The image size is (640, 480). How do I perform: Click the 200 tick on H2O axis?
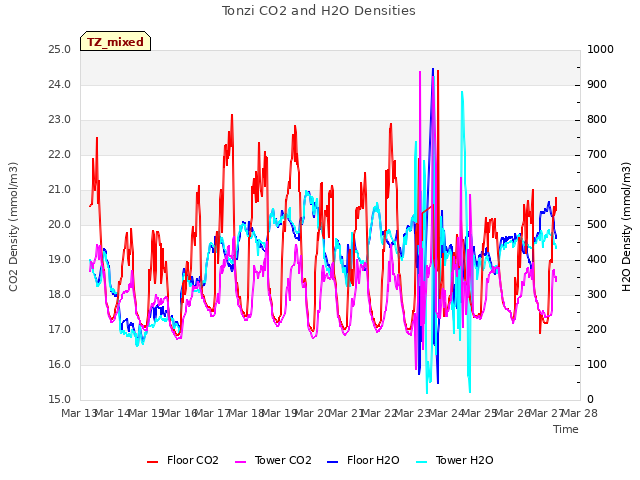pyautogui.click(x=597, y=330)
